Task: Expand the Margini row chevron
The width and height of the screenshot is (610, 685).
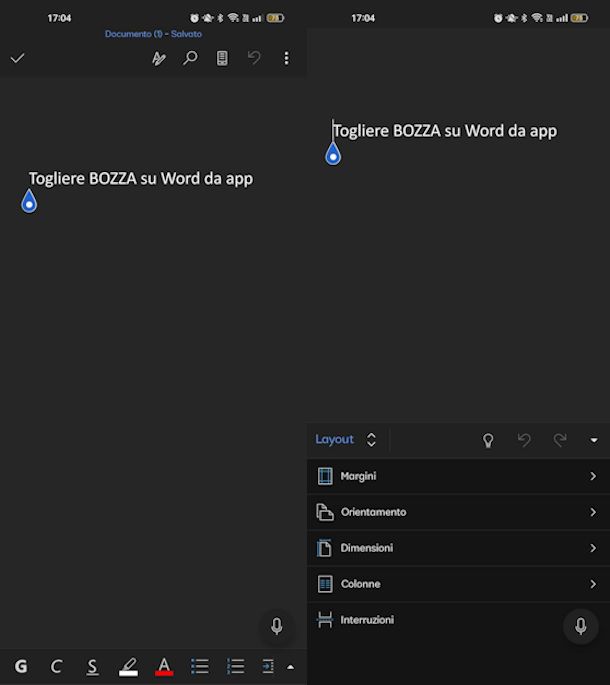Action: point(593,476)
